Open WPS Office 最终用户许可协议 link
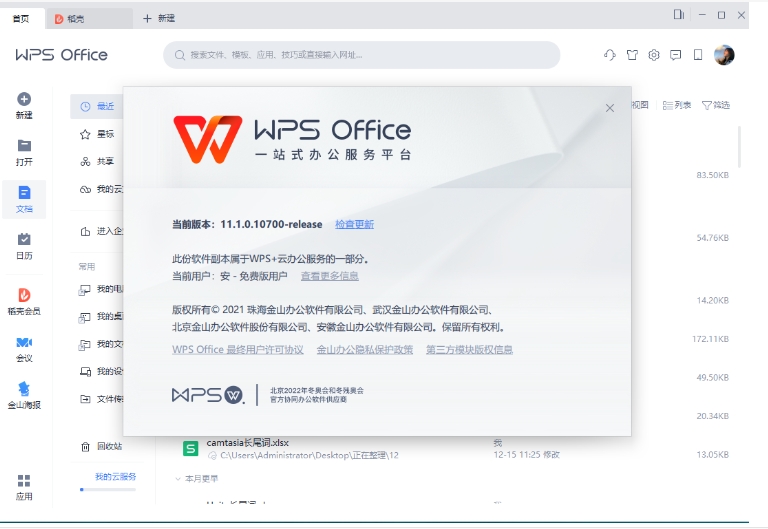 click(x=238, y=350)
